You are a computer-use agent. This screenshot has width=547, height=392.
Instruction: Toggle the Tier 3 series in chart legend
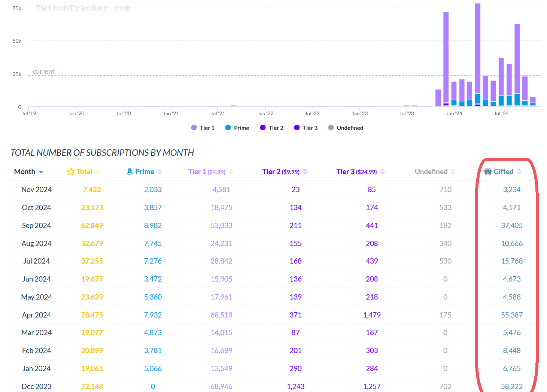pyautogui.click(x=306, y=128)
